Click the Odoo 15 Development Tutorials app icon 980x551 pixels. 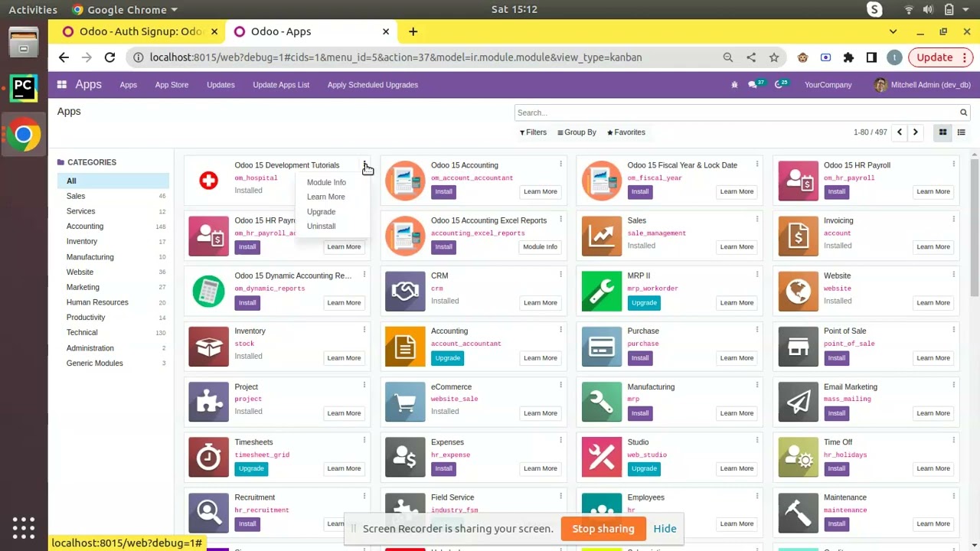click(208, 181)
